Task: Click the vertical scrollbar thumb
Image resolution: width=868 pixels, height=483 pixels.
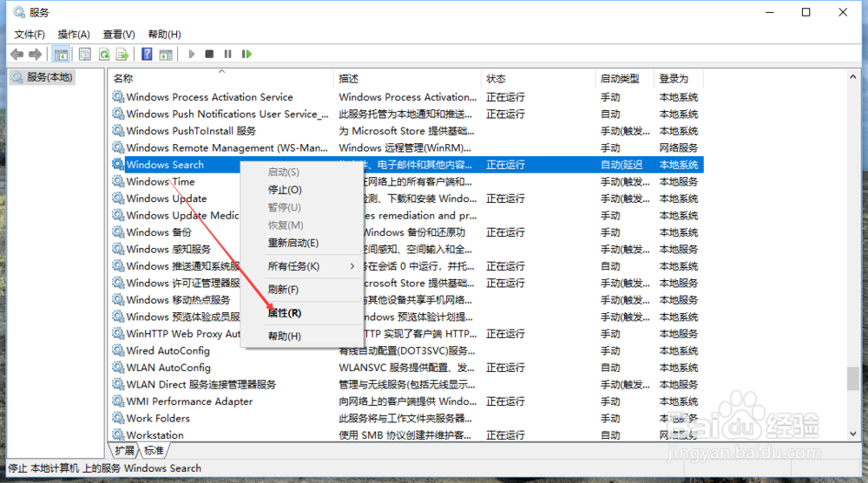Action: point(853,379)
